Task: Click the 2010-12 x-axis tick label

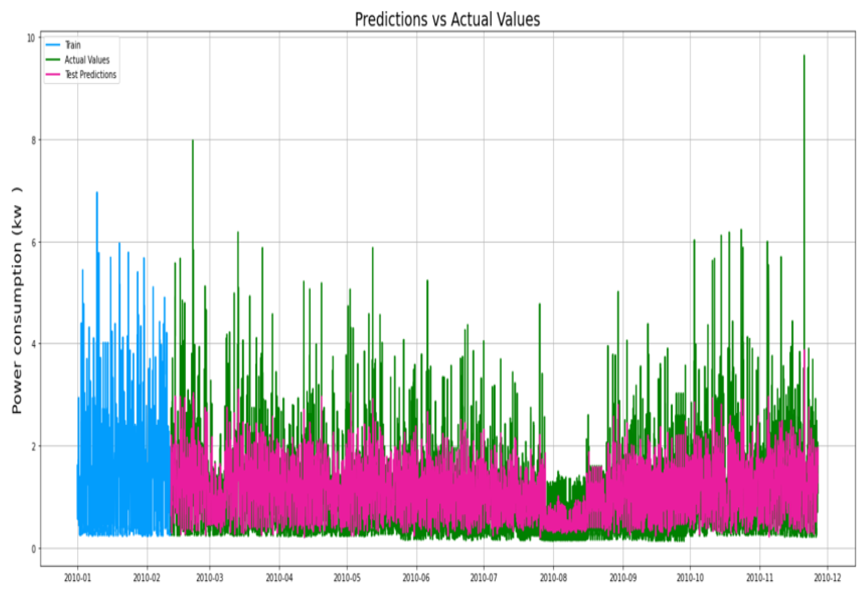Action: (x=828, y=578)
